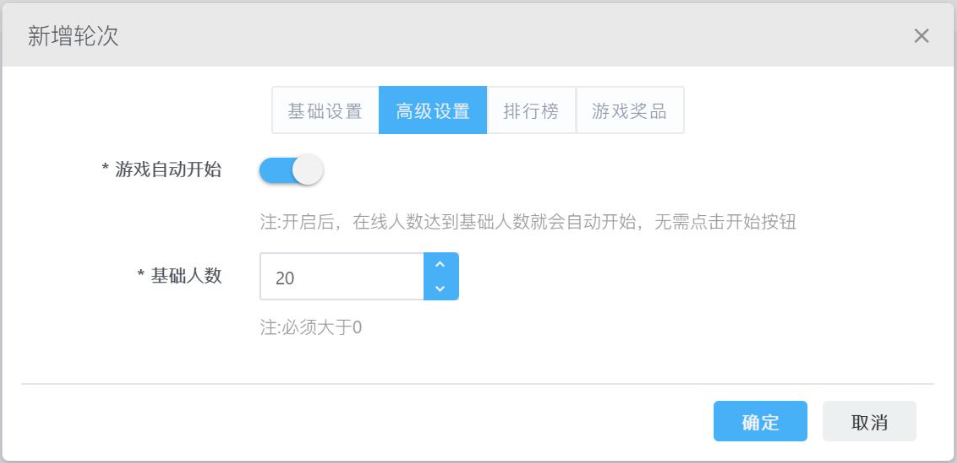Viewport: 957px width, 463px height.
Task: Switch to the 基础设置 tab
Action: (325, 110)
